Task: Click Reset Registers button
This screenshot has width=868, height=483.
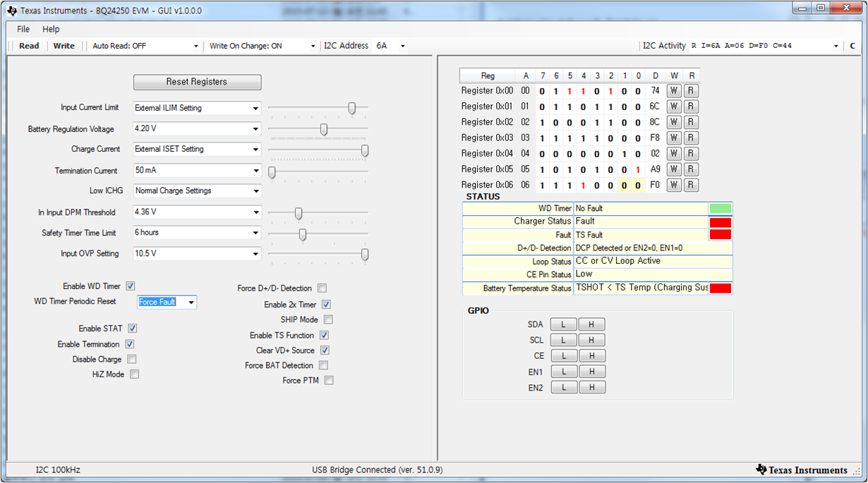Action: click(x=197, y=82)
